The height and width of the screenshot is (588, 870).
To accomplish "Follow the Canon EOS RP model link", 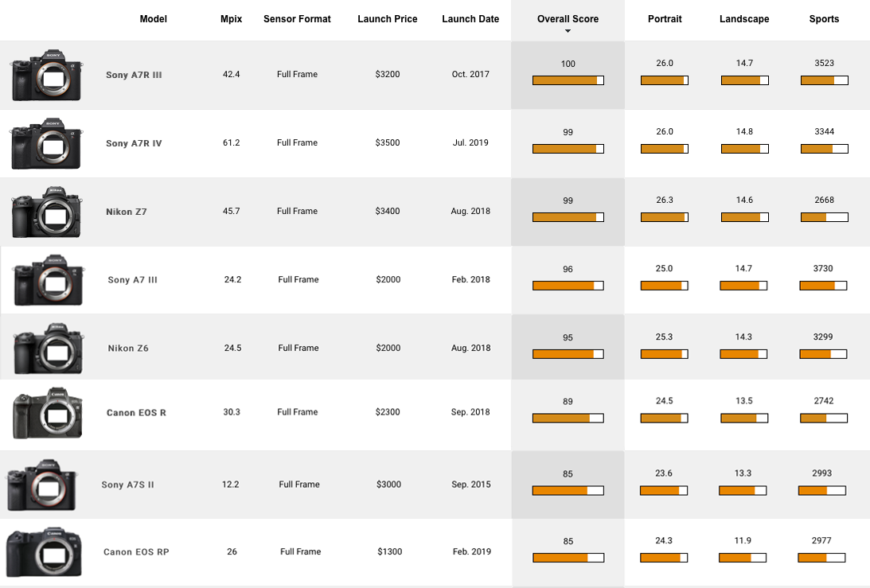I will tap(136, 552).
